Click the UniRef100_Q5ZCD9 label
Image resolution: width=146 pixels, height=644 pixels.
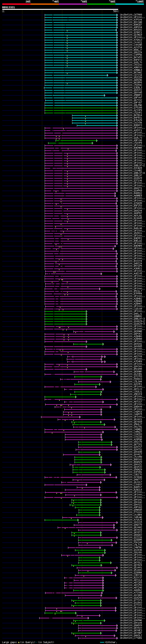click(131, 77)
